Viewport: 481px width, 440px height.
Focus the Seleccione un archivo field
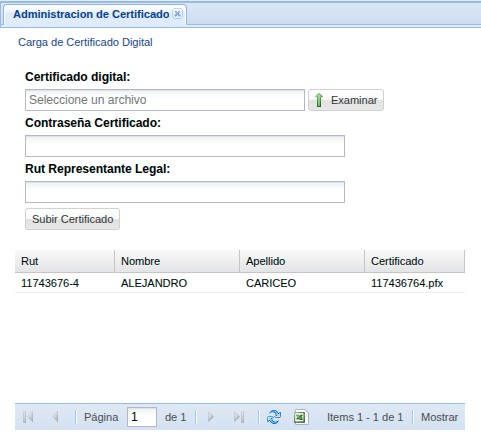click(165, 100)
